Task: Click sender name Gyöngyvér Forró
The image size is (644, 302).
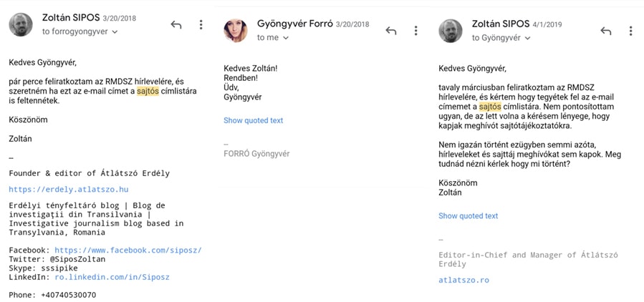Action: pyautogui.click(x=295, y=24)
